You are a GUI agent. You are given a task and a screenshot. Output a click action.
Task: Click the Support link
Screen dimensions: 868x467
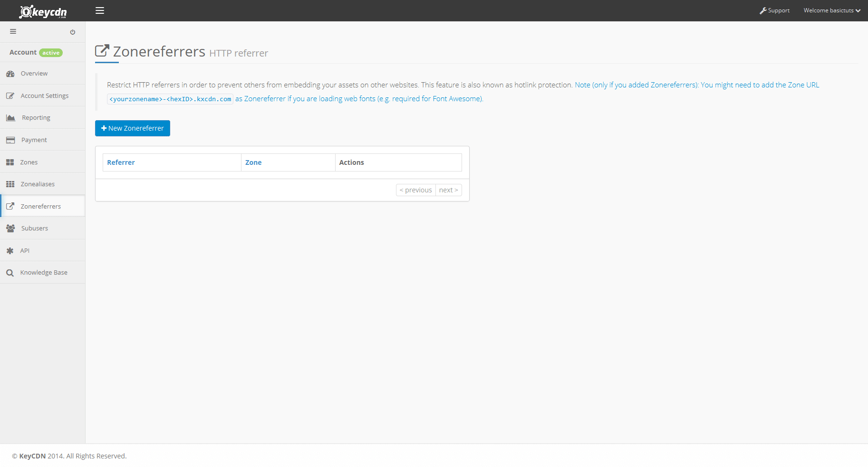(774, 10)
